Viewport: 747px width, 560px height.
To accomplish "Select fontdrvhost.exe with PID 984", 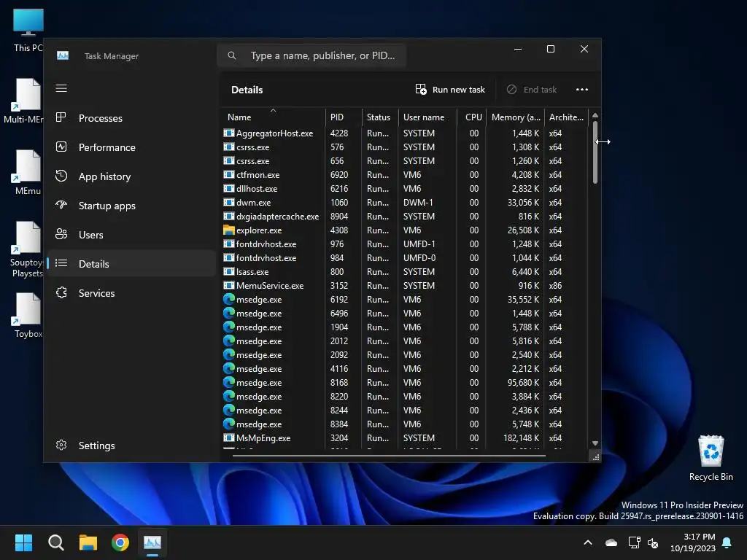I will click(405, 257).
